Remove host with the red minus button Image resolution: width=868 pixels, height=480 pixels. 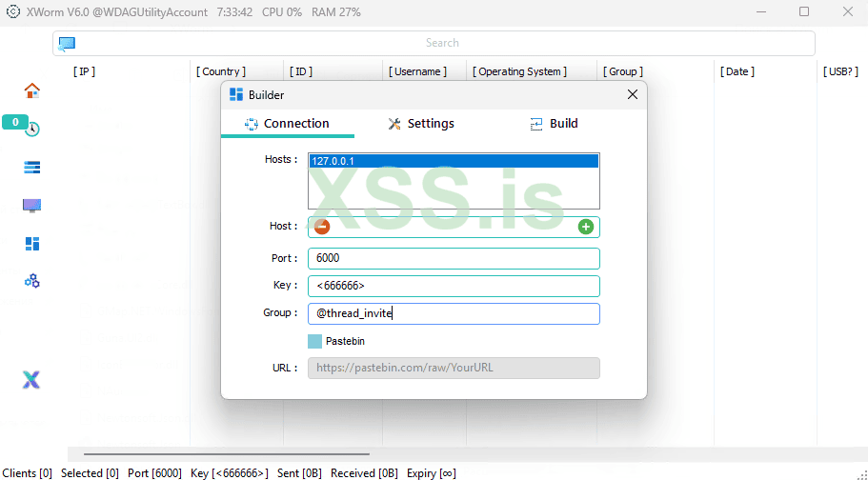(x=322, y=227)
